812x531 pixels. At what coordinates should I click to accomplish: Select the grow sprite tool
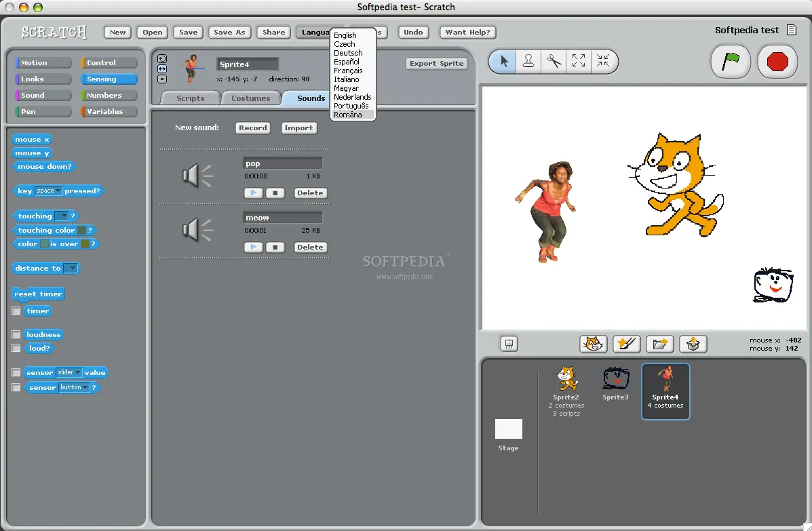pos(579,62)
